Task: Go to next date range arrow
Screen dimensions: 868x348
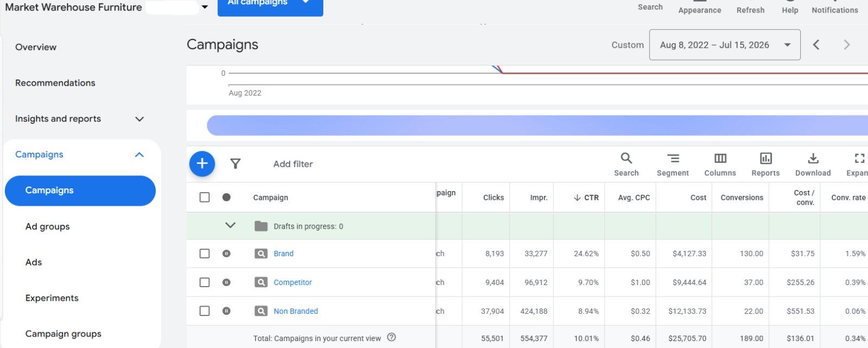Action: pos(846,45)
